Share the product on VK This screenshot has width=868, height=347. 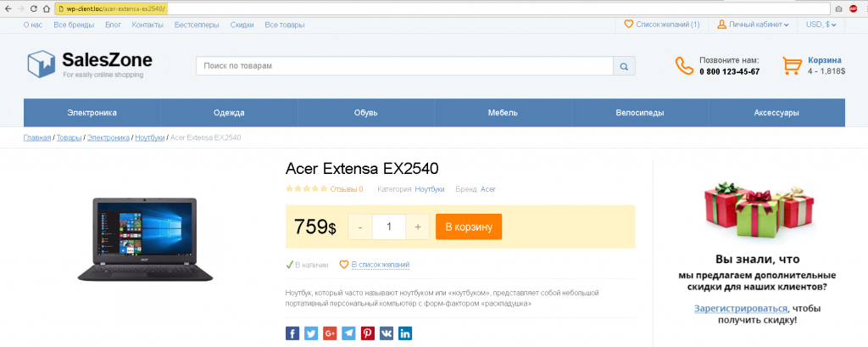point(387,333)
